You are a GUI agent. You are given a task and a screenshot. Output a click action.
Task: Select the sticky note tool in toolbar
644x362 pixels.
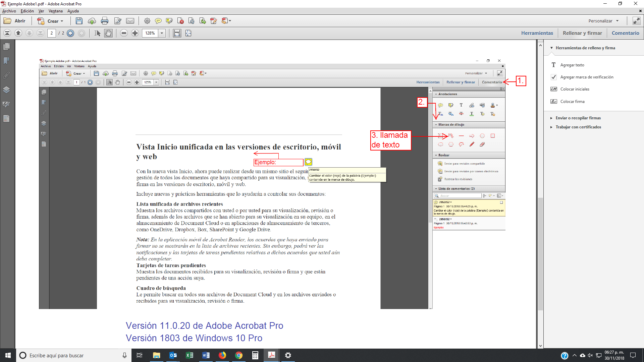[158, 21]
